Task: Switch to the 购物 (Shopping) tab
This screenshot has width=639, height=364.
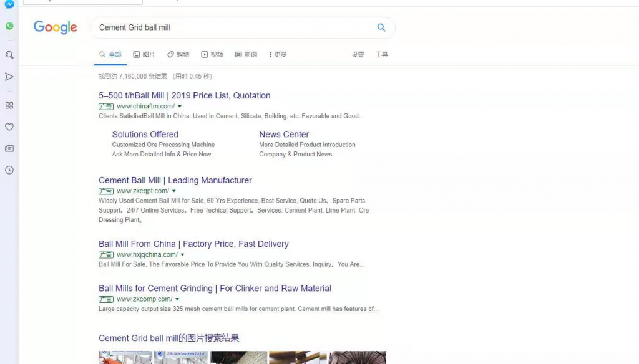Action: [178, 55]
